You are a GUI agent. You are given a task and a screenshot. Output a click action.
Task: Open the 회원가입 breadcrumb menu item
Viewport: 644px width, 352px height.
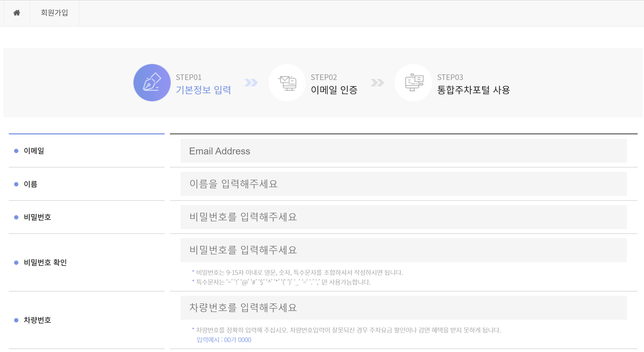[x=55, y=13]
